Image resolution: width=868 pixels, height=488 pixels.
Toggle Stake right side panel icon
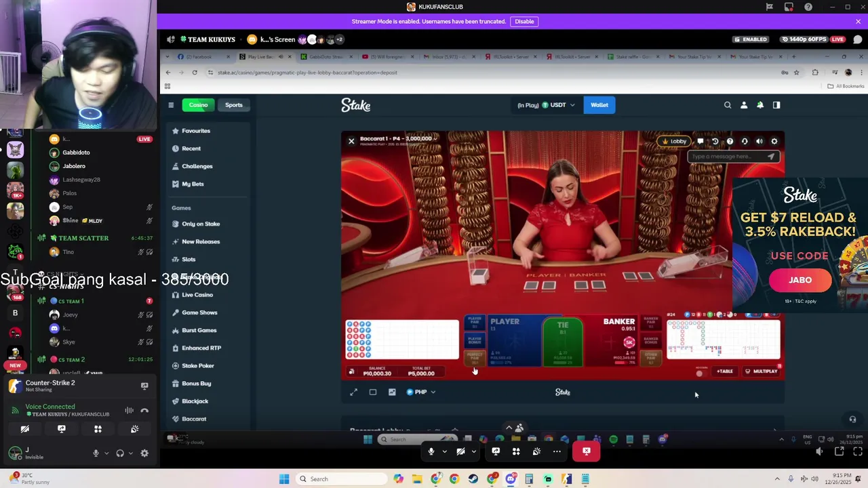pyautogui.click(x=776, y=105)
